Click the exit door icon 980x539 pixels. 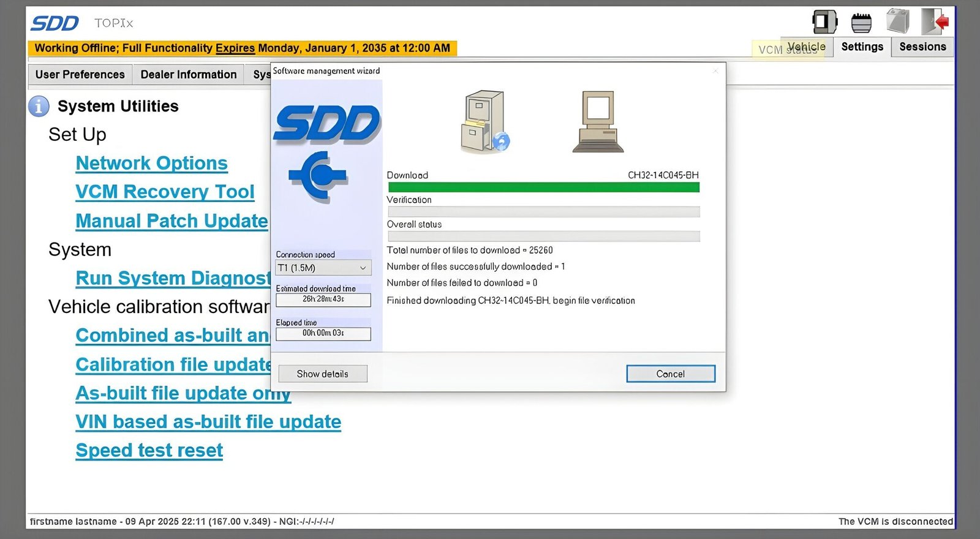click(935, 21)
